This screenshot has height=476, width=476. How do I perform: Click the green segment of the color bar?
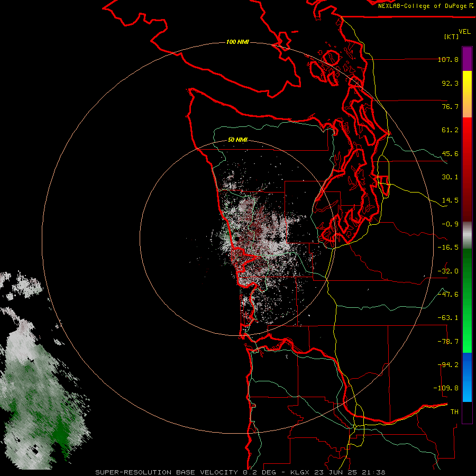click(467, 300)
